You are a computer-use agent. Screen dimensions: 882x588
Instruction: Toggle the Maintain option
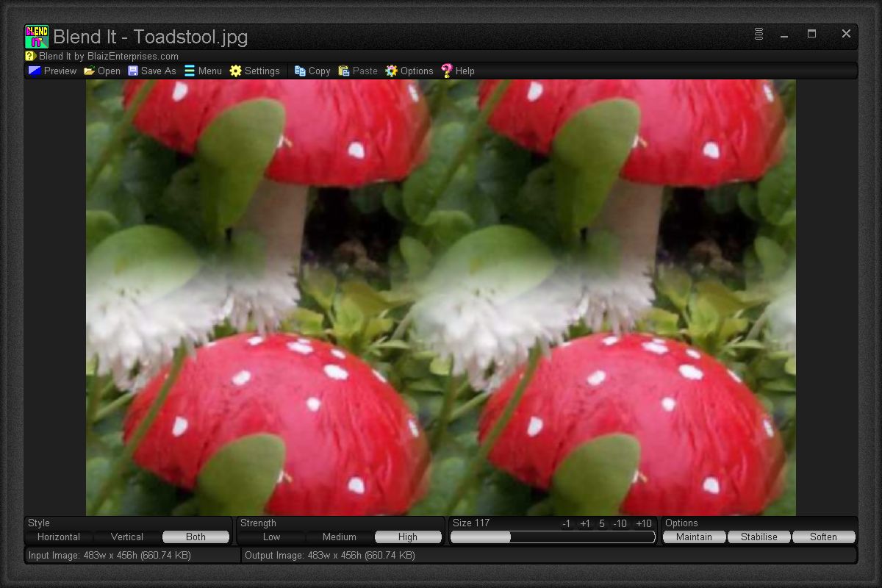click(x=695, y=537)
